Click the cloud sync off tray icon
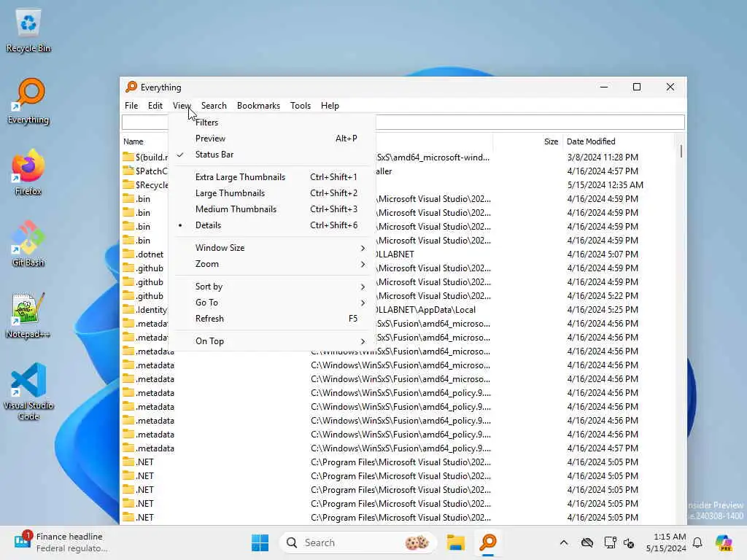 [587, 542]
